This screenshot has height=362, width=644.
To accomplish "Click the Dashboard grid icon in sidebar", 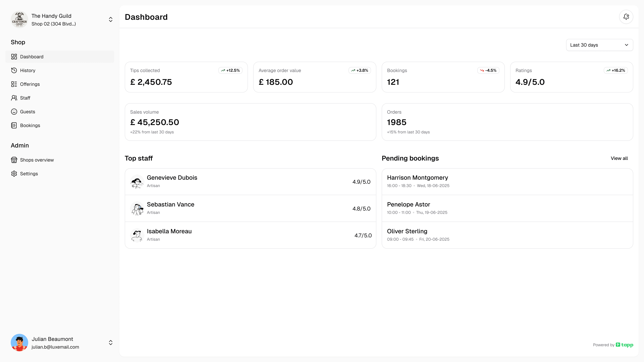I will [x=14, y=57].
